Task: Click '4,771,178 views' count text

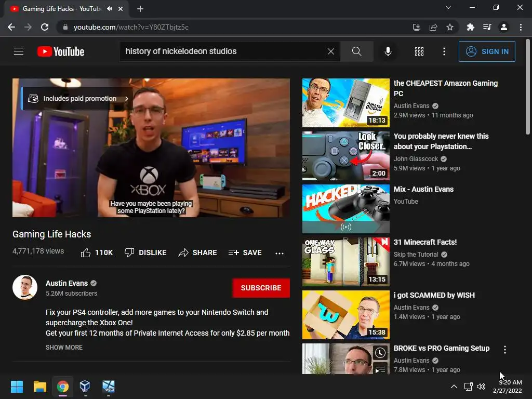Action: 38,251
